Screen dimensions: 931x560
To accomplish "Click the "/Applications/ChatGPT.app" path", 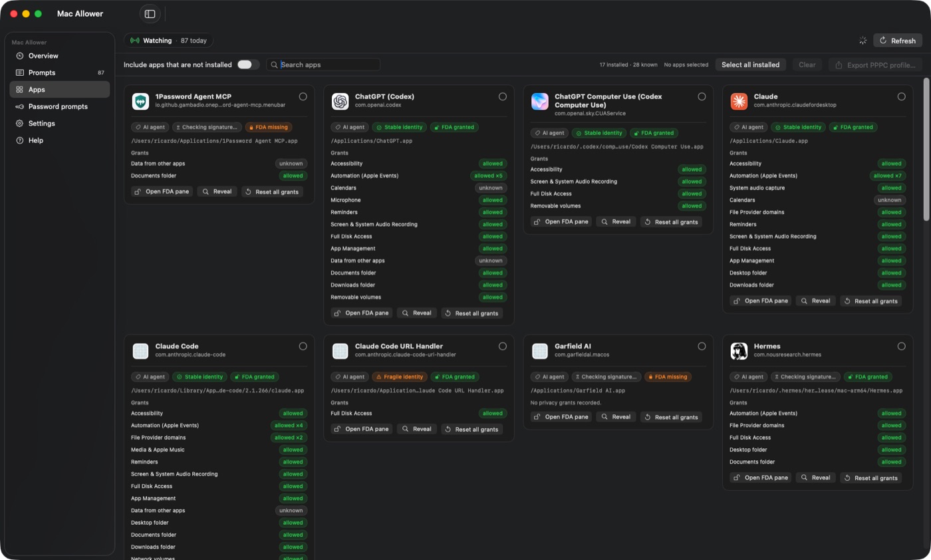I will click(372, 141).
